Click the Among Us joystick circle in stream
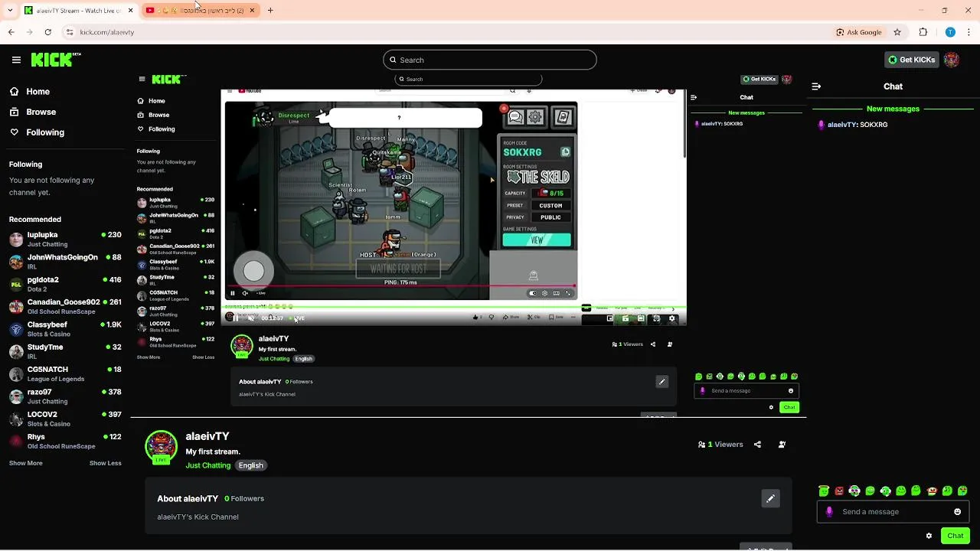The width and height of the screenshot is (980, 551). [253, 271]
